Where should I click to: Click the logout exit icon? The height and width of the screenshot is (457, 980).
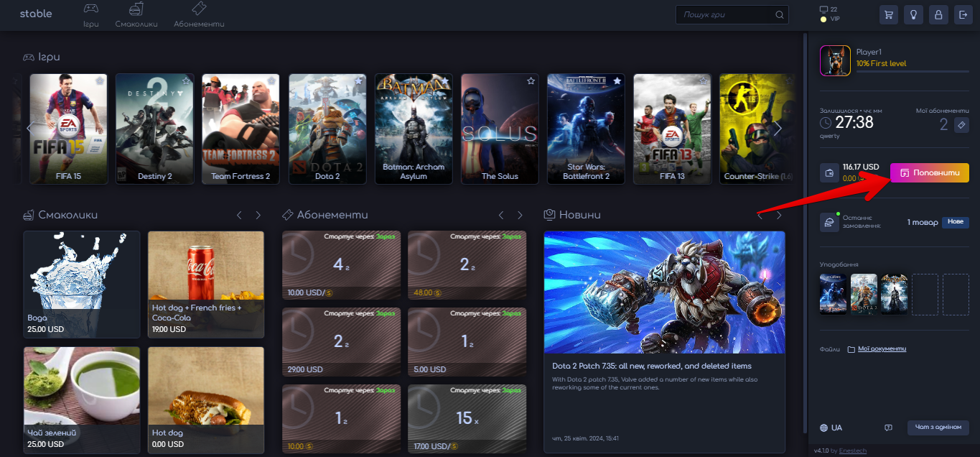(962, 14)
